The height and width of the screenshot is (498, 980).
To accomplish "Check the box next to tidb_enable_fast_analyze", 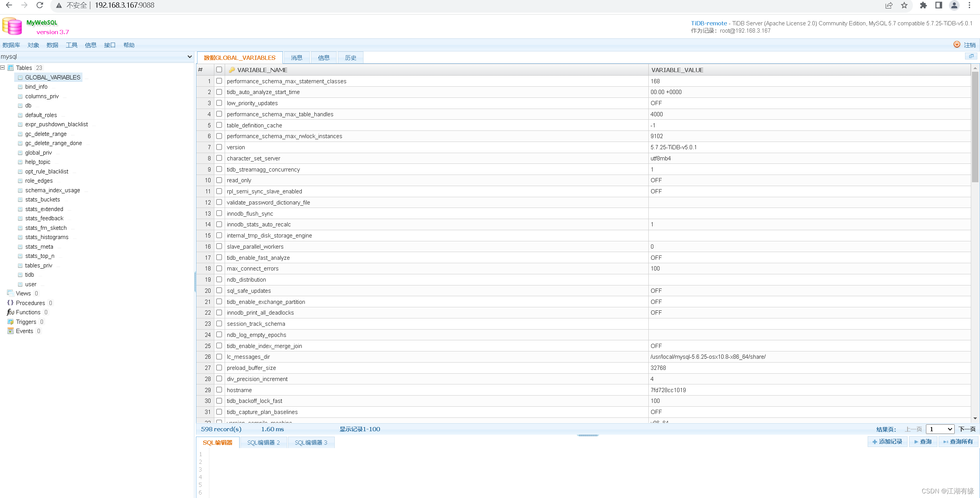I will [219, 257].
